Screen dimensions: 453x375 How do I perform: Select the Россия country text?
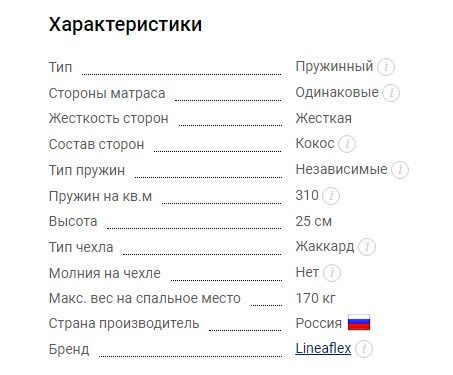[319, 323]
